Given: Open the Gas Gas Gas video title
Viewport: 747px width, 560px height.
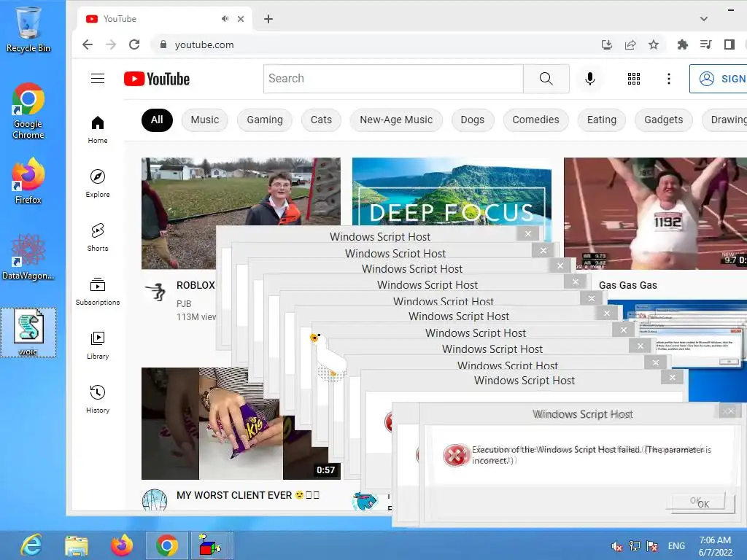Looking at the screenshot, I should [628, 285].
